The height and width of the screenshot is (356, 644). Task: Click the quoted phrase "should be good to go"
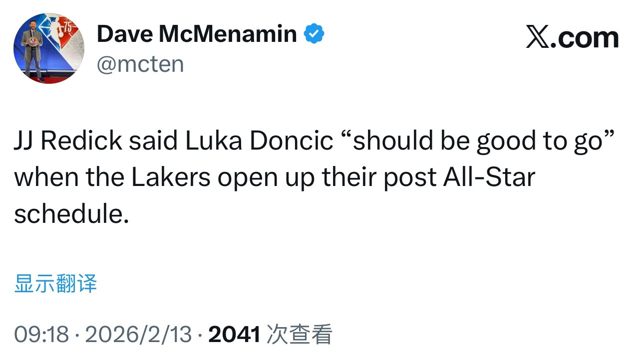tap(477, 141)
